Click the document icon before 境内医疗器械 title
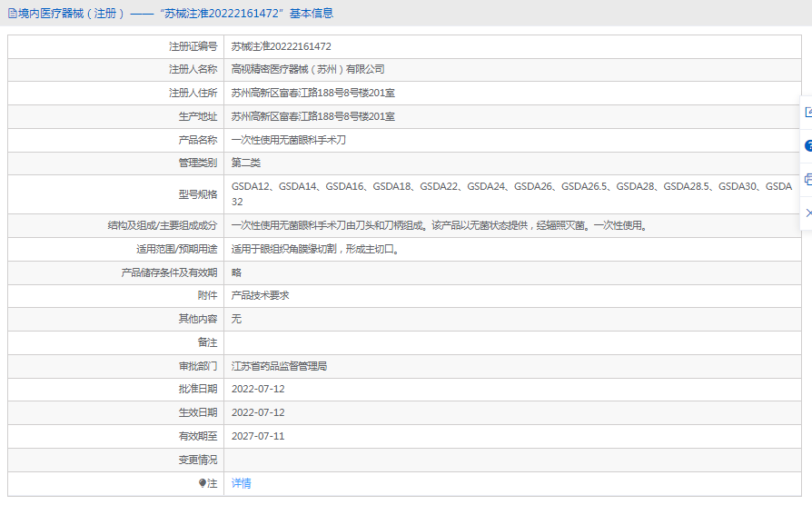The height and width of the screenshot is (505, 812). click(x=12, y=14)
